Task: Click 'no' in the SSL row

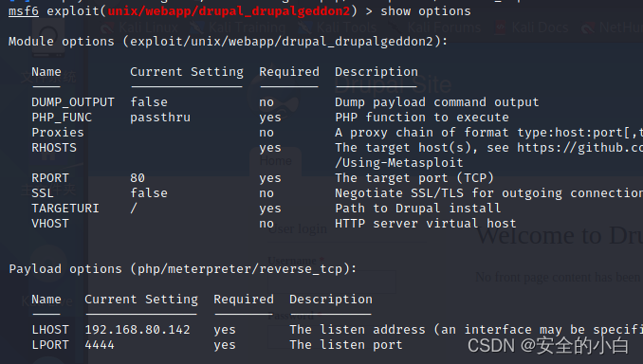Action: [266, 194]
